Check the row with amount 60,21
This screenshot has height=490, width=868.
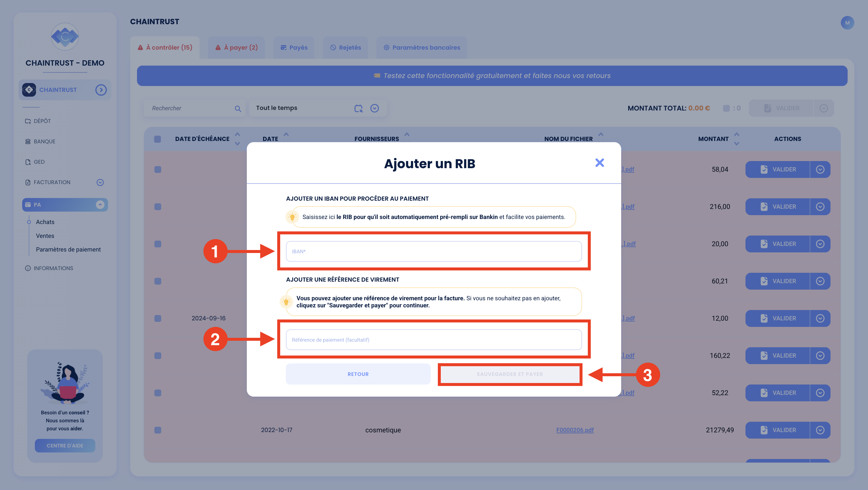click(157, 281)
